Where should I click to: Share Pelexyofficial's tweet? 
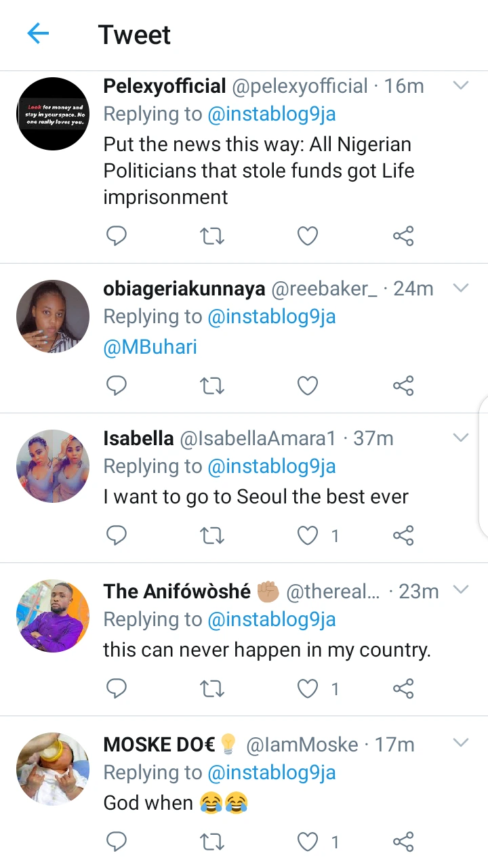click(403, 236)
